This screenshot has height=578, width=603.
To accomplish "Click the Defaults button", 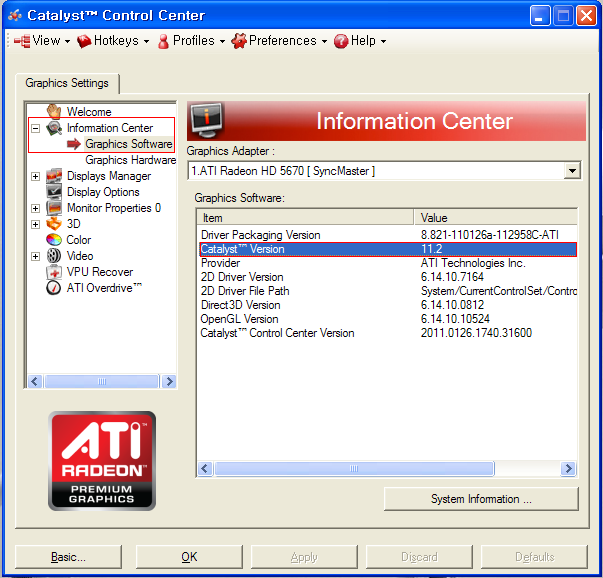I will tap(535, 557).
